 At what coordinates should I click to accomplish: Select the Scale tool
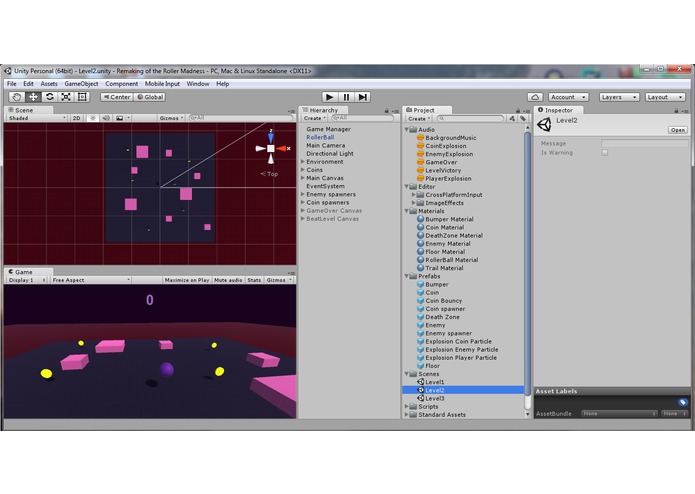[x=66, y=97]
